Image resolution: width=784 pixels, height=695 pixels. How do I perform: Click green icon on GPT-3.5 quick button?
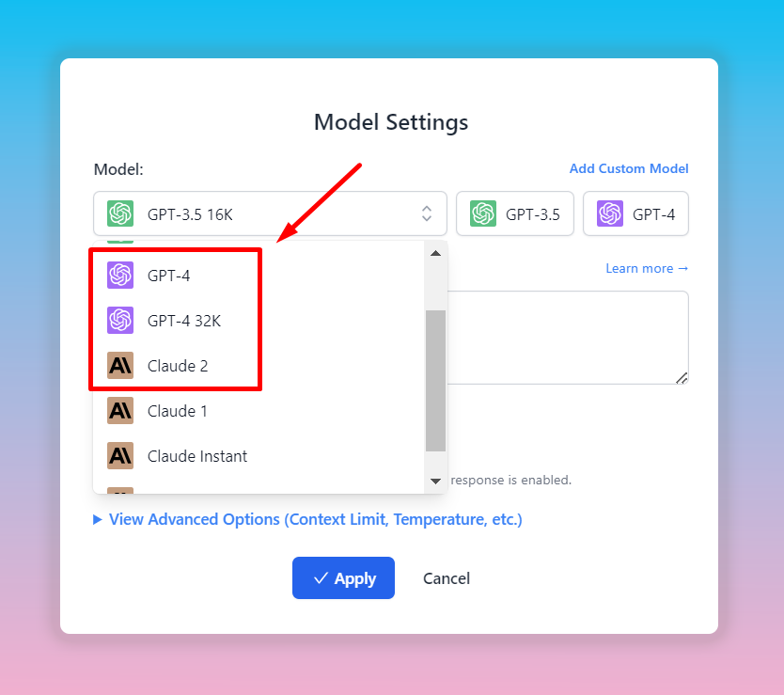[x=483, y=214]
